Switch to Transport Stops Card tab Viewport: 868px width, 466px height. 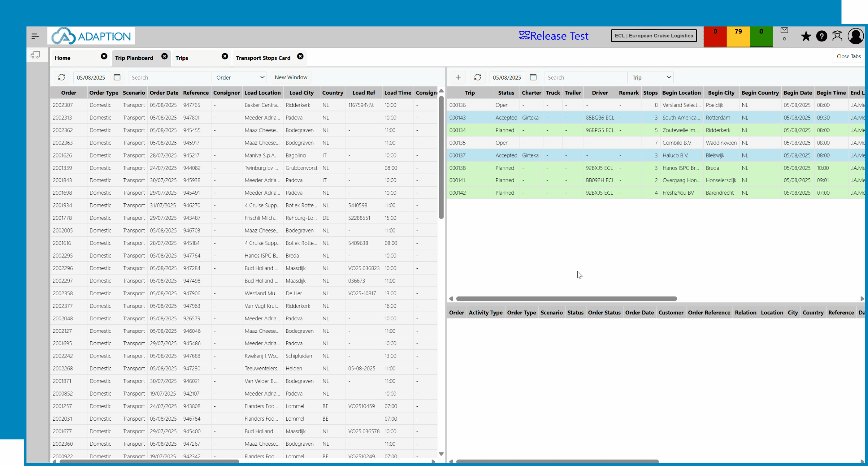click(263, 58)
